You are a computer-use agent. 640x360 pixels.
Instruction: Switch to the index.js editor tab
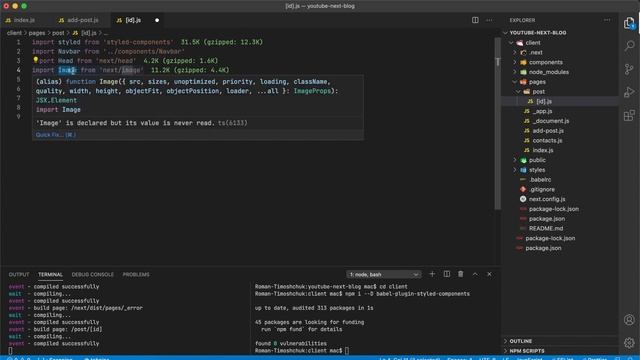24,20
